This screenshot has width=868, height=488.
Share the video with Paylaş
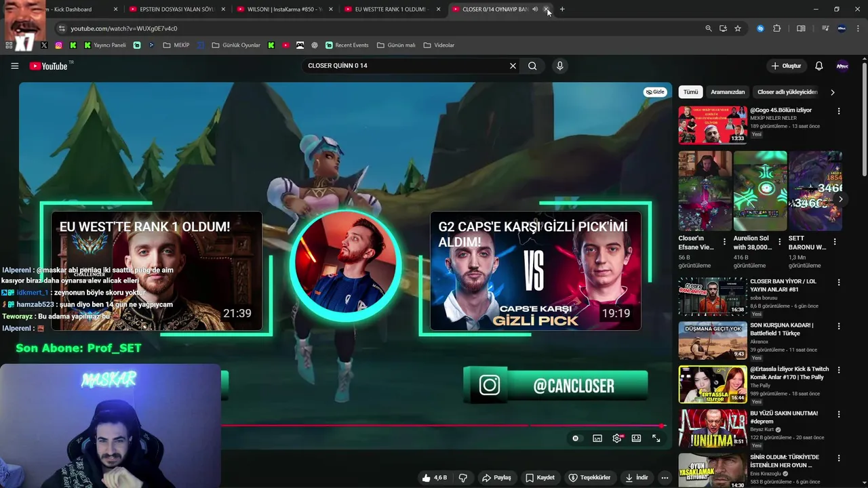tap(496, 478)
